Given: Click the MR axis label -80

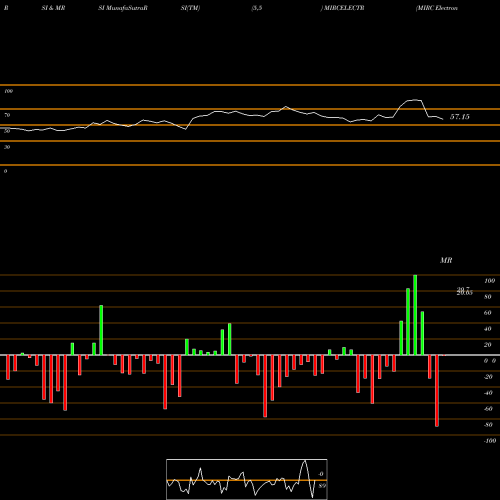Looking at the screenshot, I should click(x=488, y=425).
